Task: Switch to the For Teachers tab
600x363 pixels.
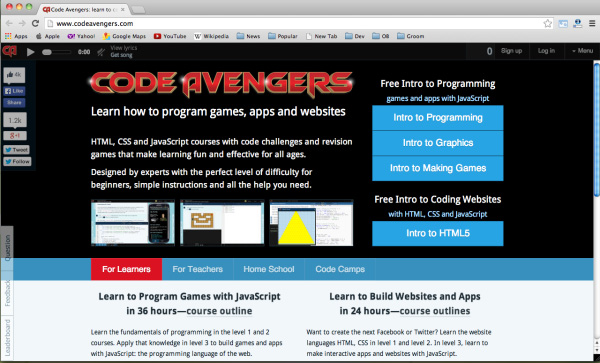Action: (x=197, y=269)
